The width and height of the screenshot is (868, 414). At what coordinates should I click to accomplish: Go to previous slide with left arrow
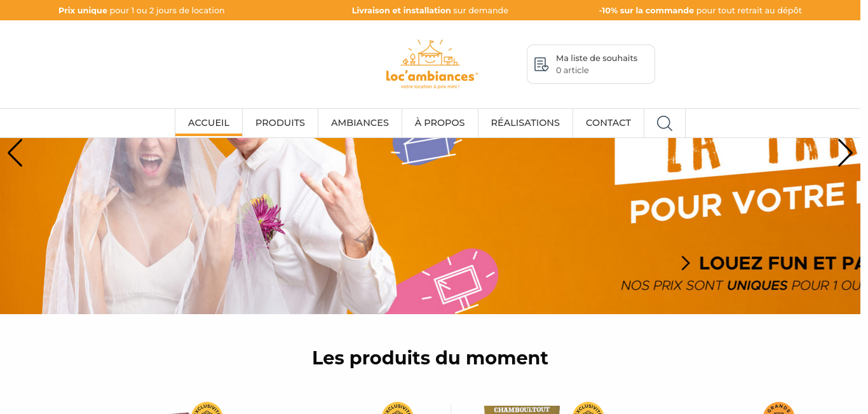(15, 153)
